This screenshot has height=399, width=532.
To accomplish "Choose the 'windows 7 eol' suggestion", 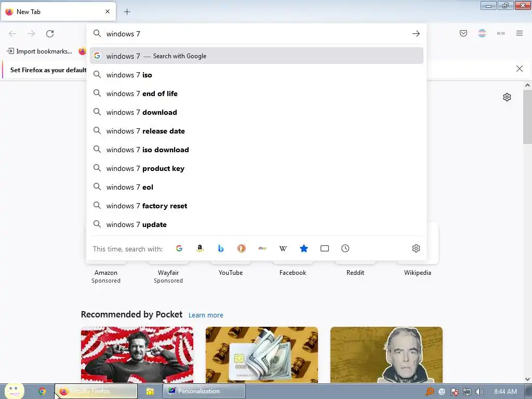I will click(257, 187).
